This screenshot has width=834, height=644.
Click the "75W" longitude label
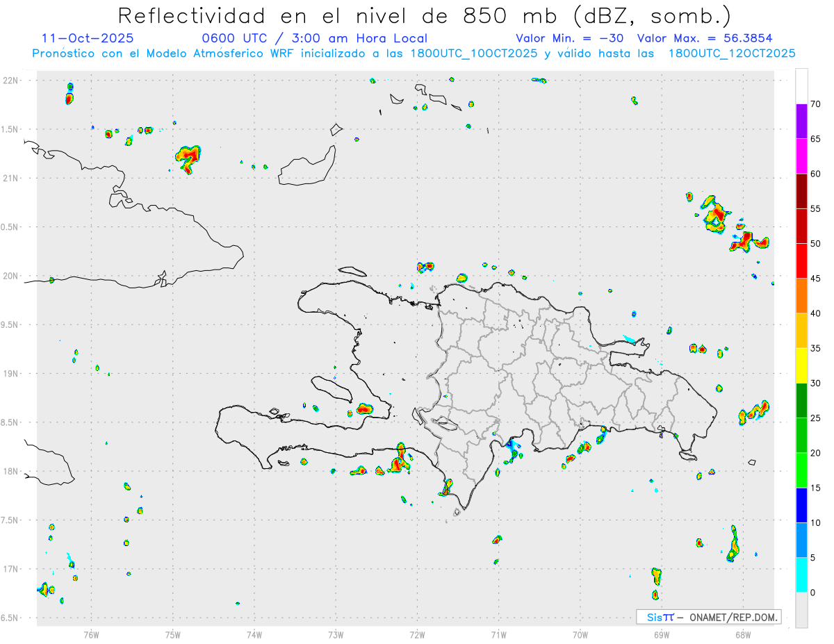pyautogui.click(x=172, y=634)
